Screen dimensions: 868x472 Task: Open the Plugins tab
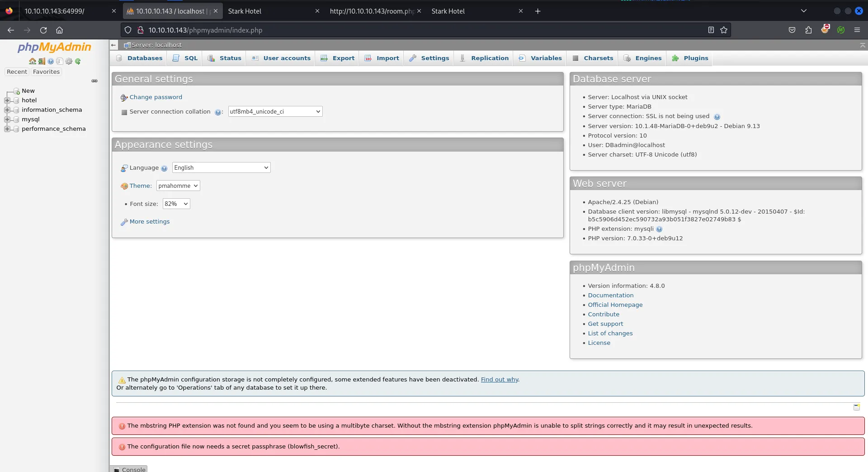tap(690, 58)
